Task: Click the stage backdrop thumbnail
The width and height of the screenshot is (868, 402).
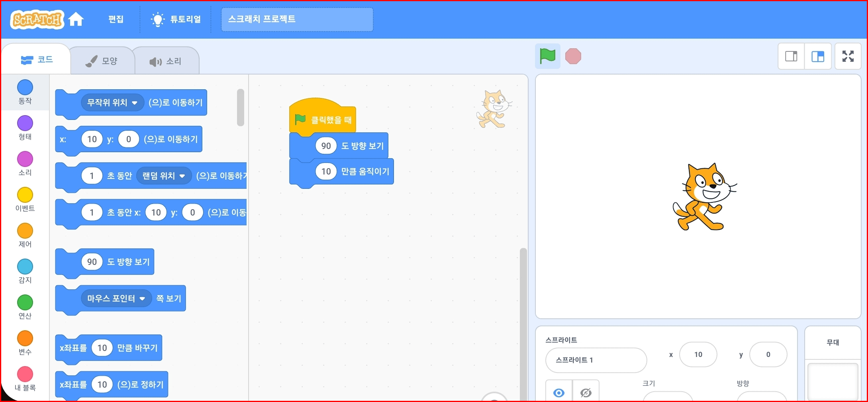Action: [833, 381]
